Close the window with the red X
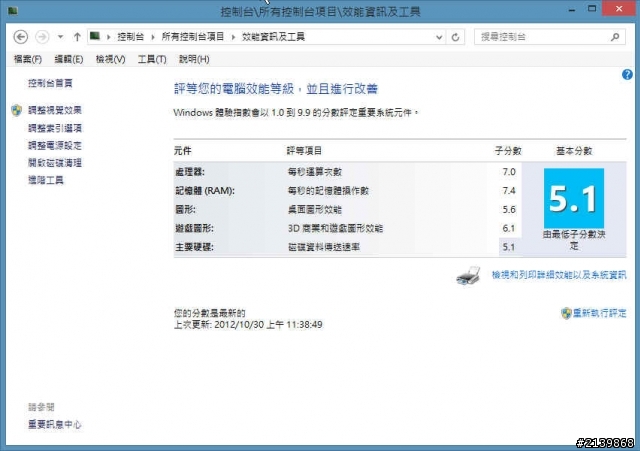The height and width of the screenshot is (451, 640). pyautogui.click(x=619, y=9)
